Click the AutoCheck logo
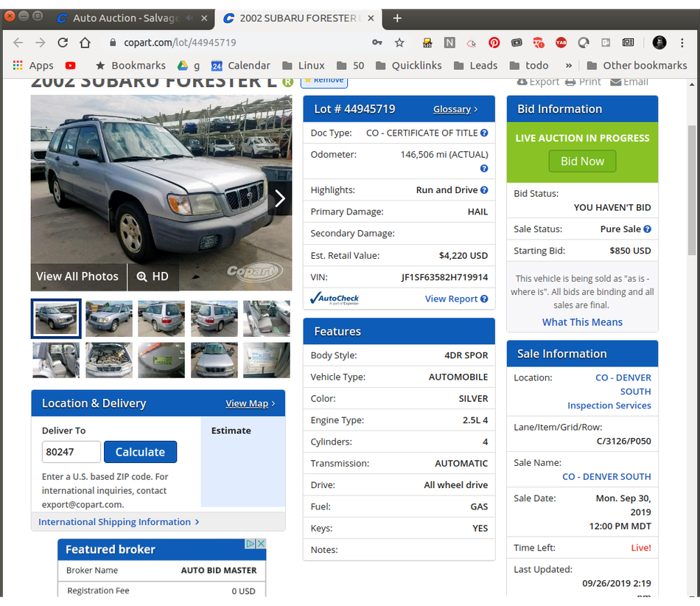 [335, 299]
